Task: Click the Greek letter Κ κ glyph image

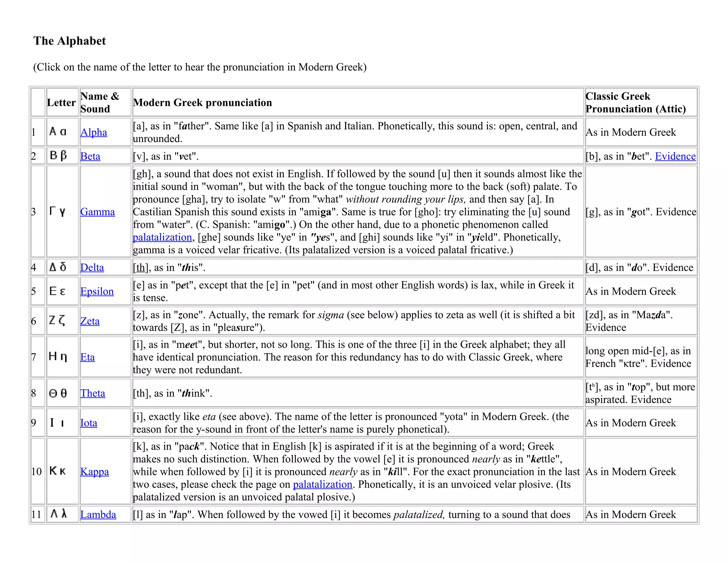Action: pos(58,471)
